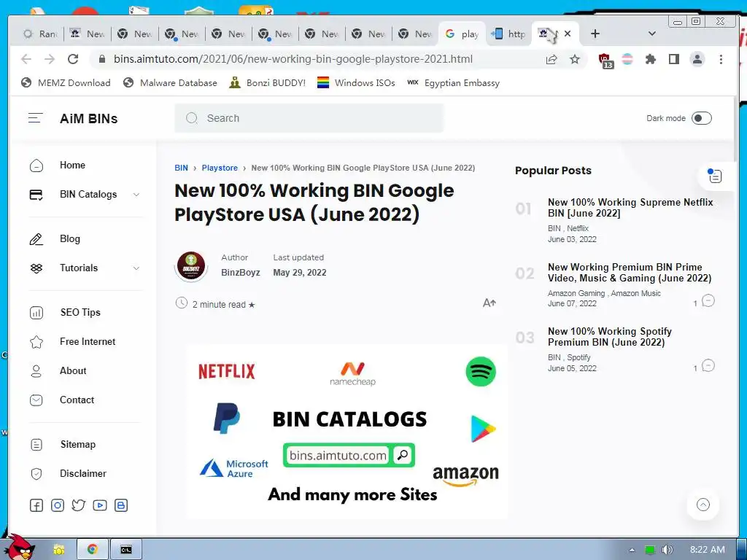The width and height of the screenshot is (747, 560).
Task: Click the Disclaimer shield icon
Action: pyautogui.click(x=36, y=474)
